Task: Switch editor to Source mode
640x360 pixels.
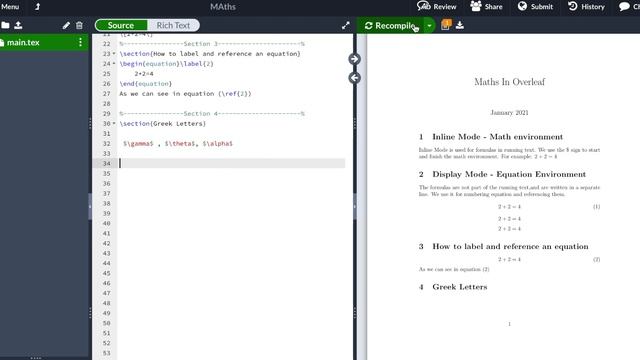Action: tap(121, 25)
